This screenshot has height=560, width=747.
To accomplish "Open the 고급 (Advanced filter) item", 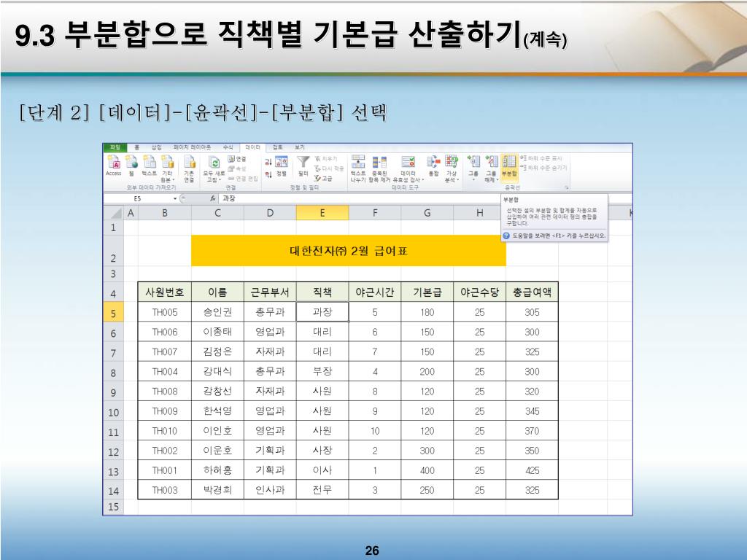I will pyautogui.click(x=323, y=179).
